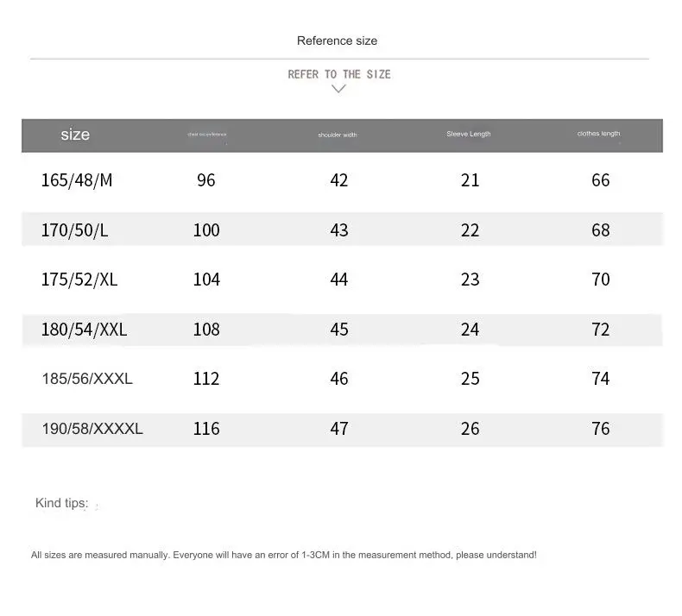Select the size column header
Screen dimensions: 682x616
[x=75, y=135]
